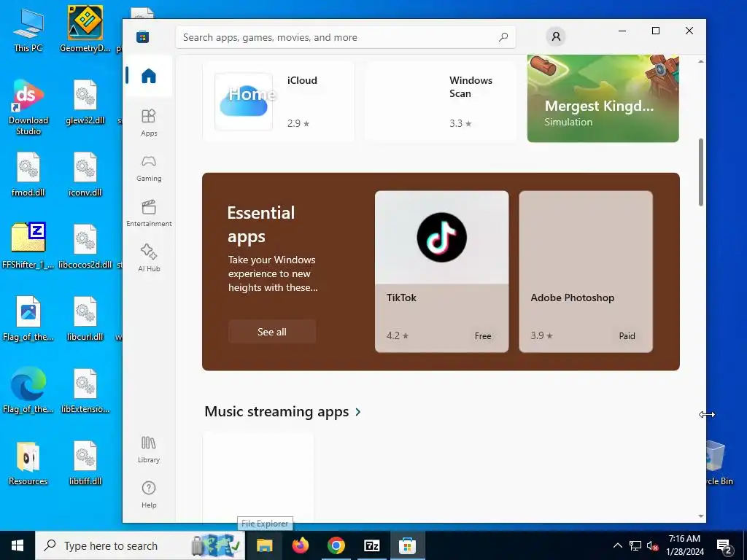Select GeometryDash desktop shortcut
The image size is (747, 560).
[85, 29]
